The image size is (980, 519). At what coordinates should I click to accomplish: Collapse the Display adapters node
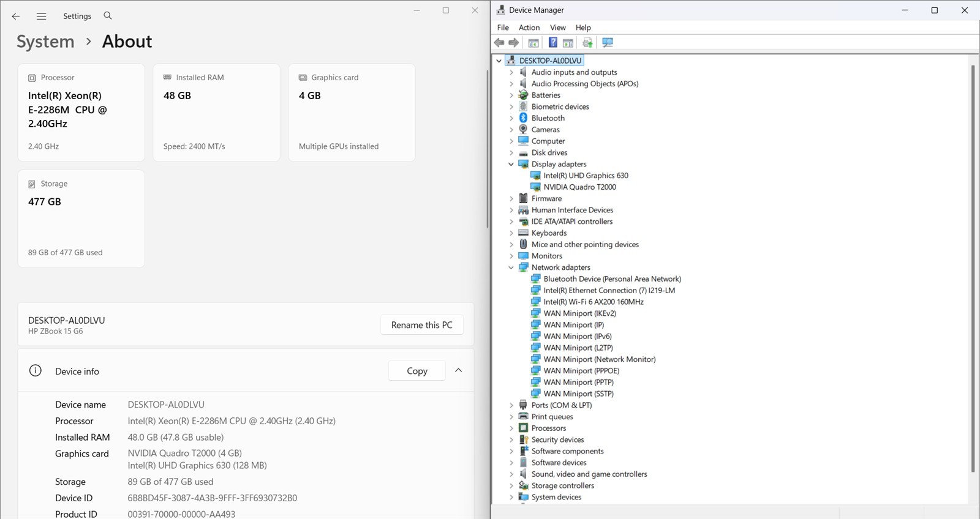tap(511, 164)
